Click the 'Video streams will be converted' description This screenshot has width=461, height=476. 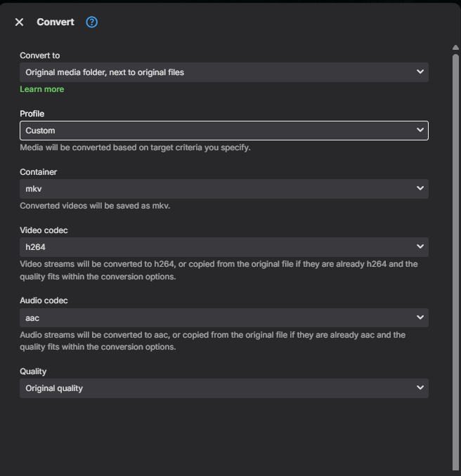[219, 270]
